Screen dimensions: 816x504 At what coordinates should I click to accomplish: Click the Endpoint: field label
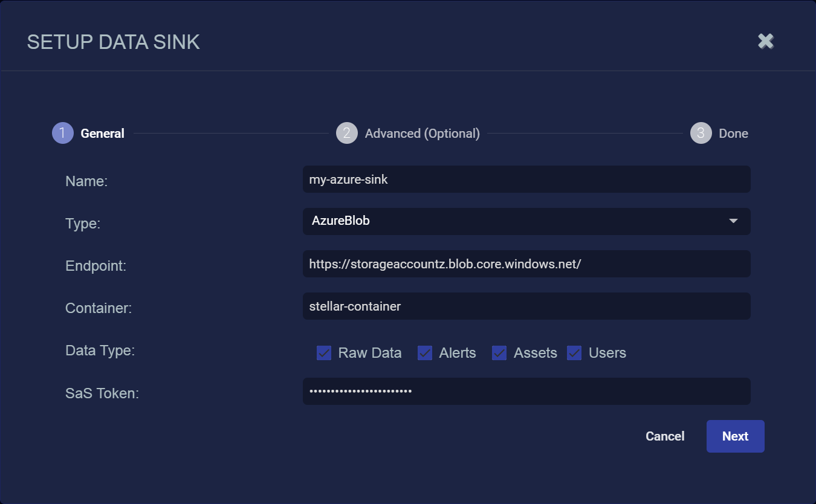click(96, 266)
